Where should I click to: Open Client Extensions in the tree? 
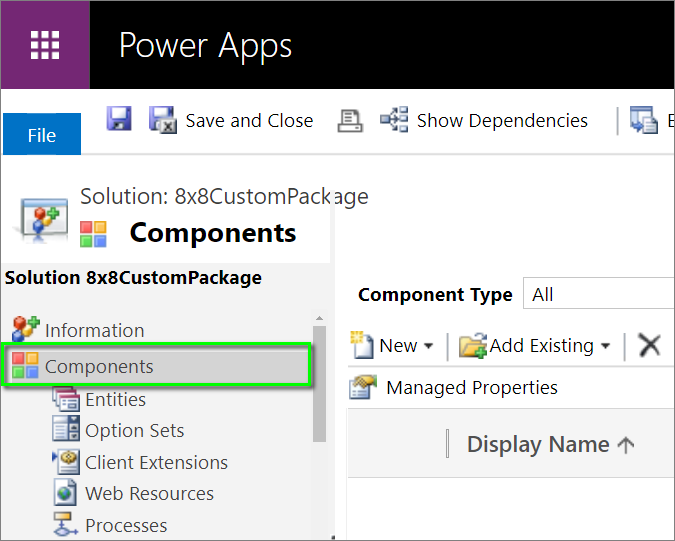coord(156,463)
